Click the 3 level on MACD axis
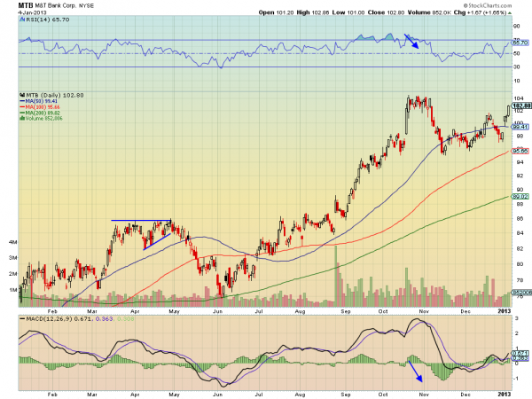The height and width of the screenshot is (399, 532). [x=517, y=318]
